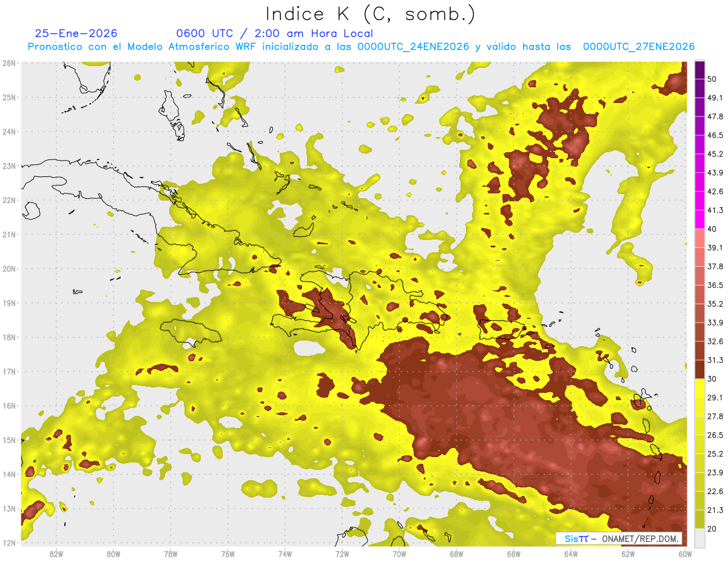This screenshot has width=728, height=562.
Task: Click the "72W" longitude axis label
Action: click(342, 554)
